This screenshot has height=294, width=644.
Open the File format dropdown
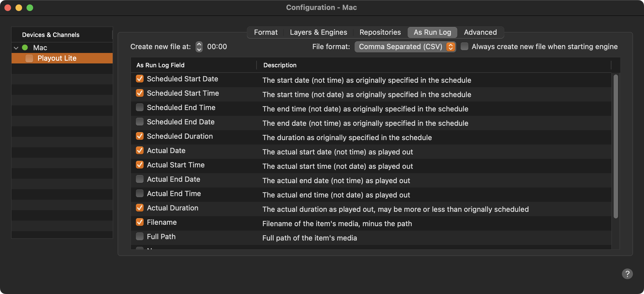point(405,47)
